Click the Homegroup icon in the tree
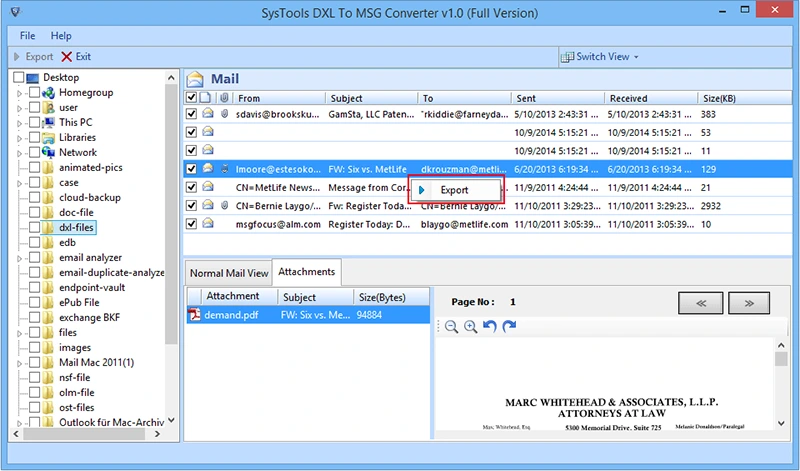This screenshot has height=471, width=800. (48, 92)
